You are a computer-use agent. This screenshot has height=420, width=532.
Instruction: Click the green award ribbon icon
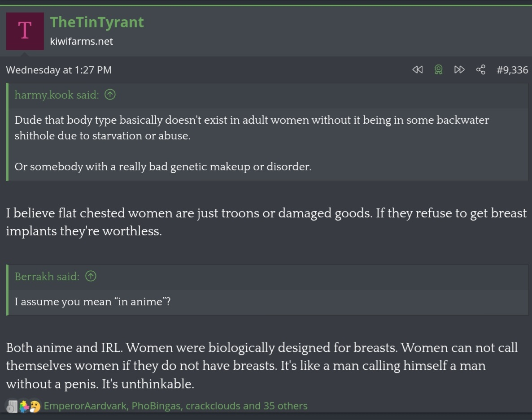438,70
